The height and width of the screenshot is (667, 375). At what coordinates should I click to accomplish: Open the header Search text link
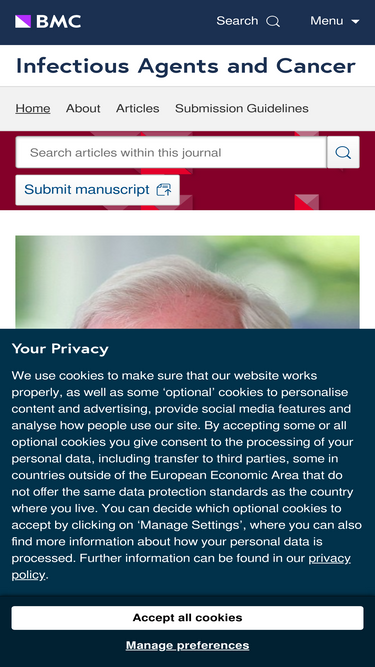tap(237, 21)
